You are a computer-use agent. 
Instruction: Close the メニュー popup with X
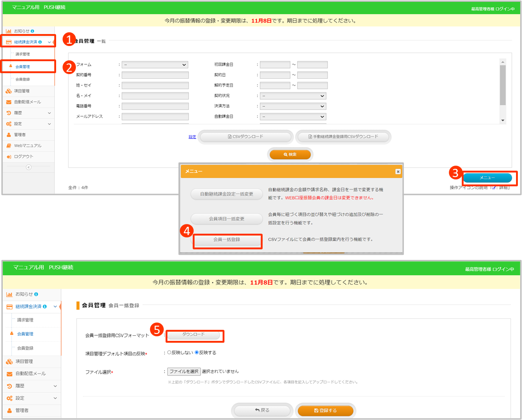tap(398, 172)
